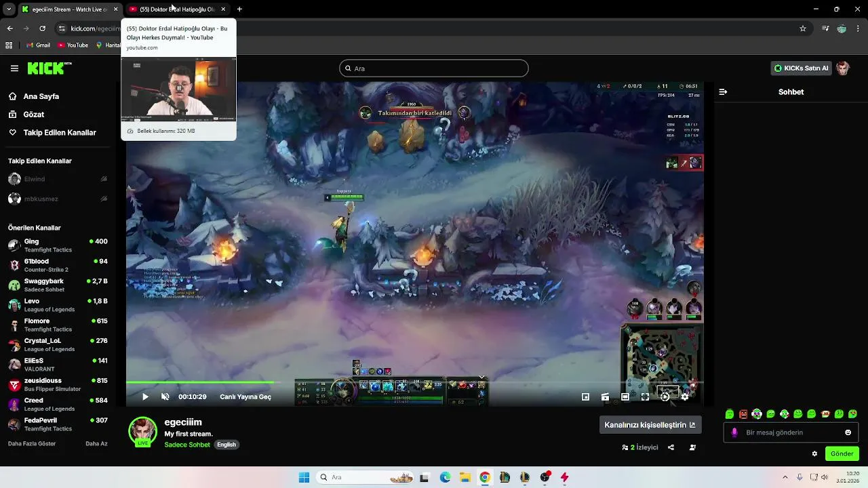Viewport: 868px width, 488px height.
Task: Toggle theater mode
Action: click(625, 397)
